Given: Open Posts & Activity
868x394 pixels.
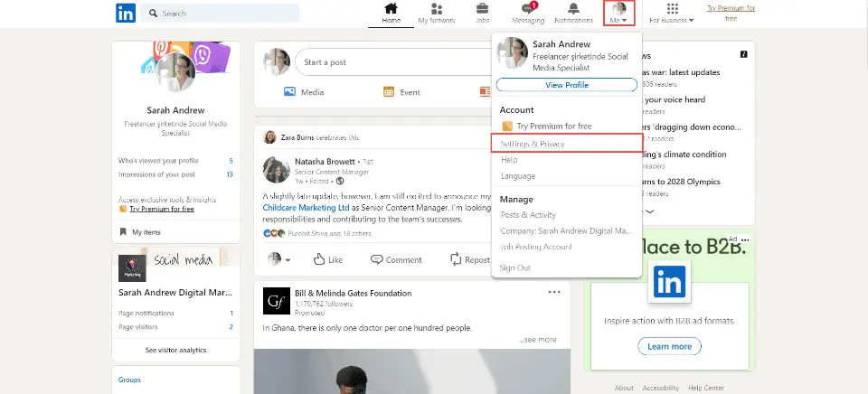Looking at the screenshot, I should click(528, 215).
